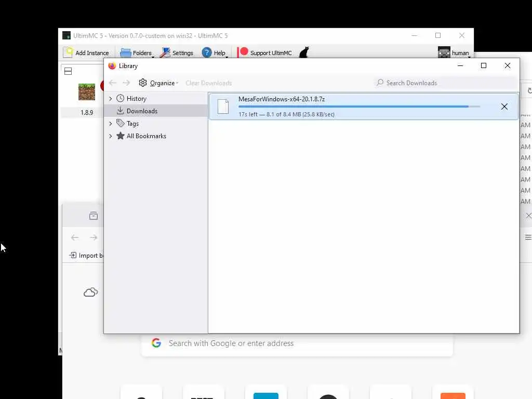
Task: Click the Firefox browser back arrow
Action: click(75, 237)
